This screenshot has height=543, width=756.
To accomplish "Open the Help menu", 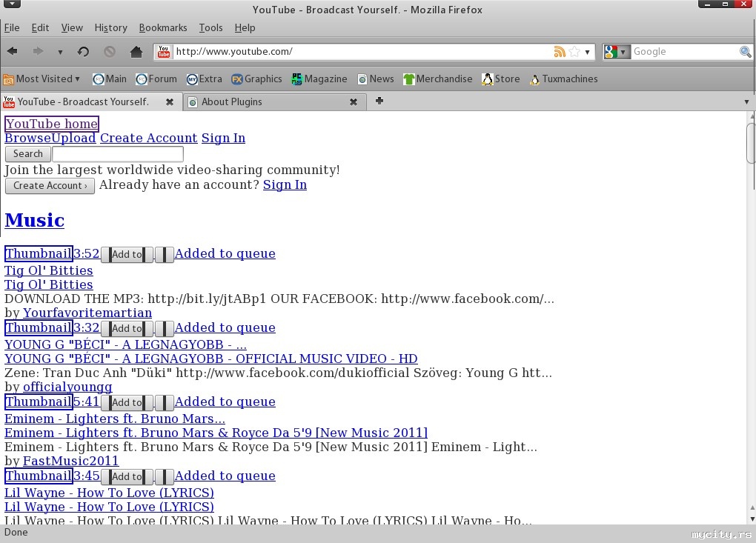I will 245,27.
